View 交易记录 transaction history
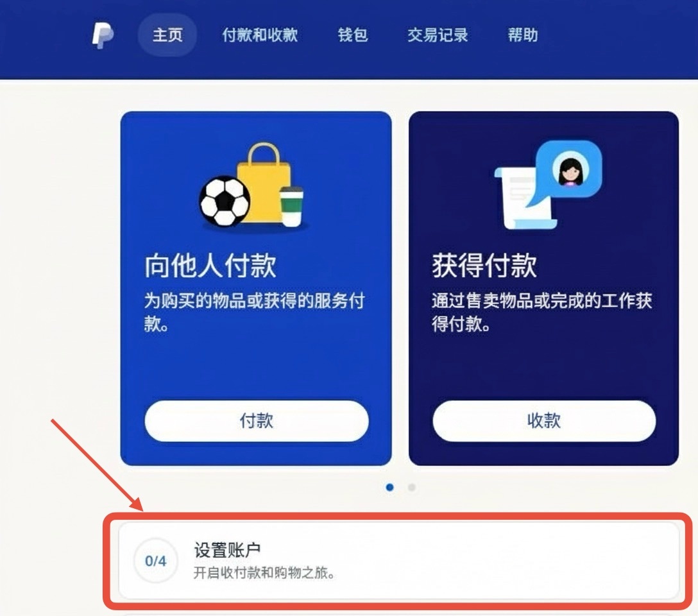Screen dimensions: 698x616 point(438,35)
